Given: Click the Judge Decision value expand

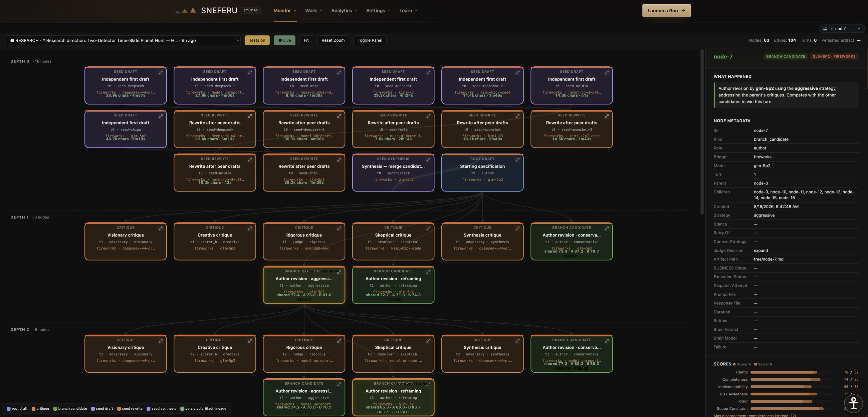Looking at the screenshot, I should pyautogui.click(x=761, y=251).
